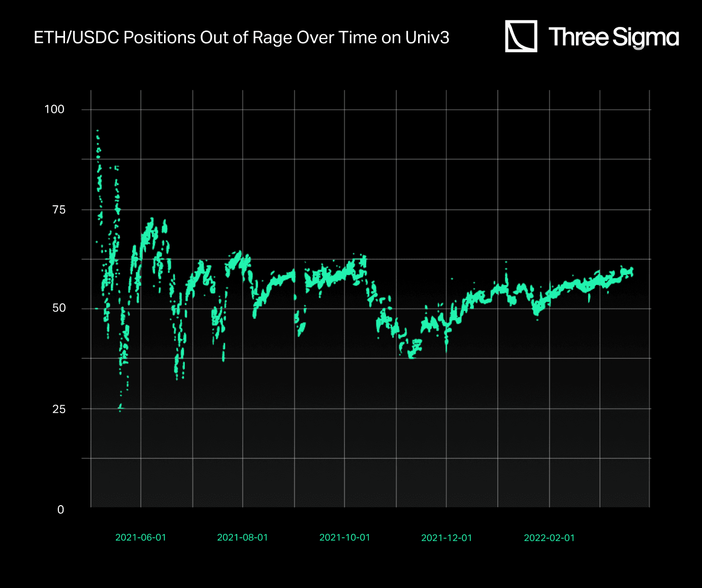The width and height of the screenshot is (702, 588).
Task: Click the x-axis date 2021-08-01
Action: pyautogui.click(x=242, y=538)
